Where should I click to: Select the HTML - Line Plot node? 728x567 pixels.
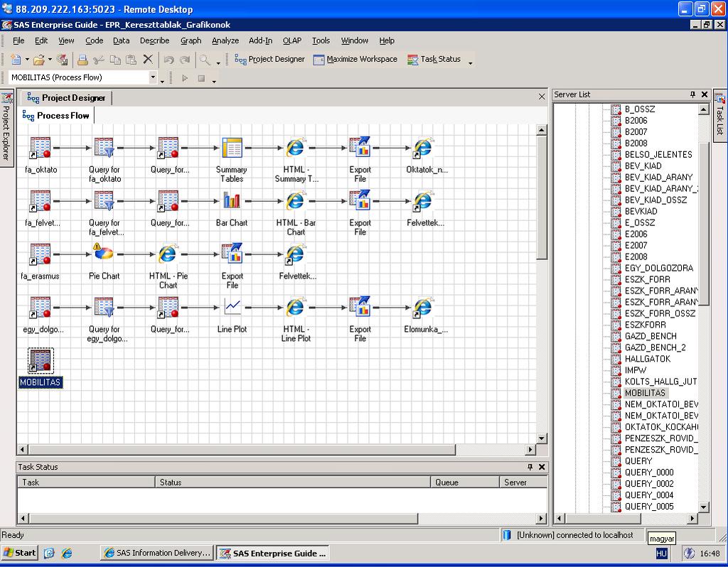[295, 307]
